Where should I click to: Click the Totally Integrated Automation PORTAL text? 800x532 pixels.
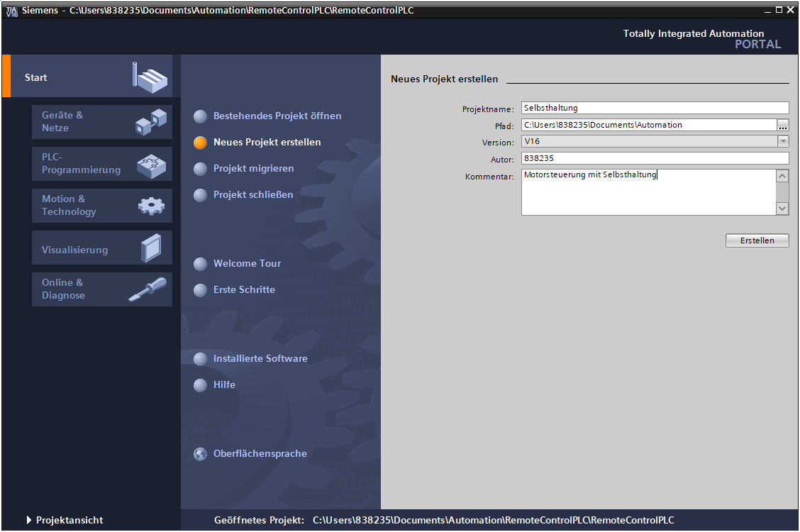[701, 39]
